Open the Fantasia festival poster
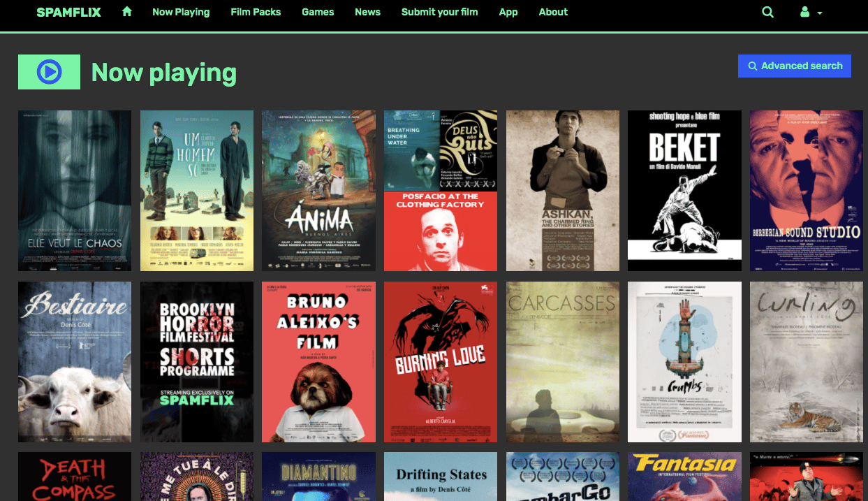 [684, 477]
